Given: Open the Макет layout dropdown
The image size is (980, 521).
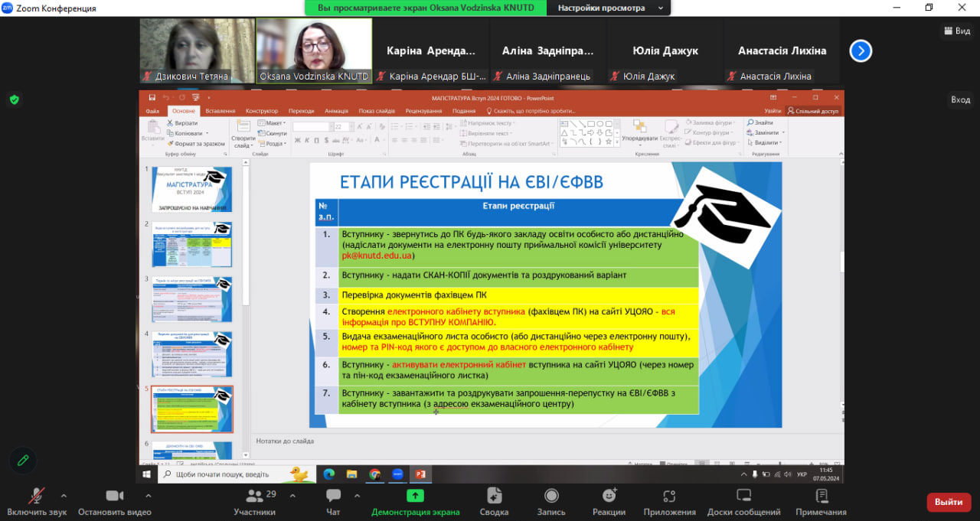Looking at the screenshot, I should (273, 122).
